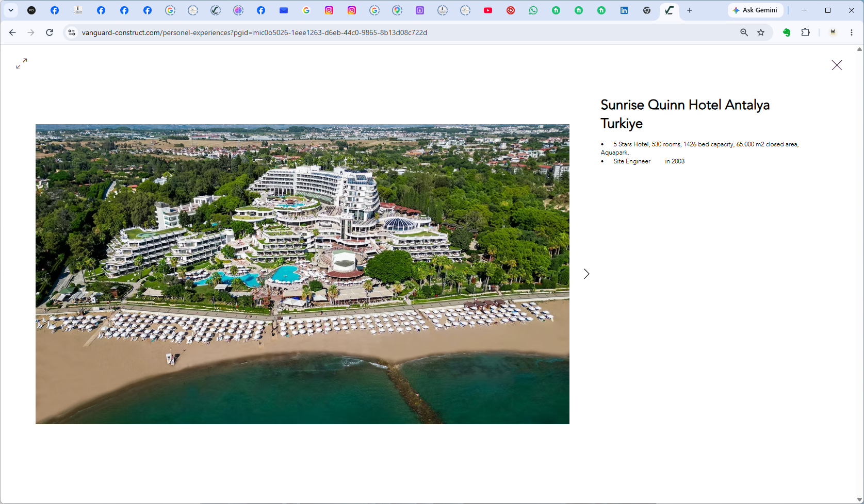Click the Sunrise Quinn Hotel aerial photo

(x=302, y=274)
